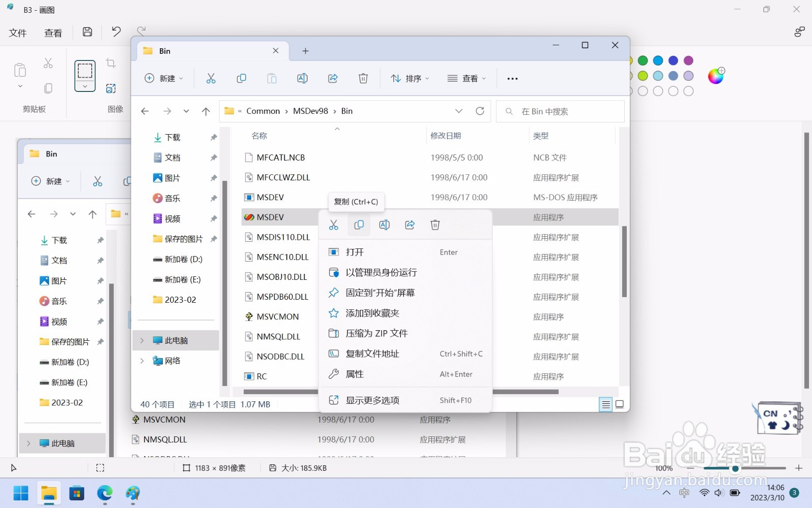
Task: Open Properties from context menu
Action: pyautogui.click(x=405, y=374)
